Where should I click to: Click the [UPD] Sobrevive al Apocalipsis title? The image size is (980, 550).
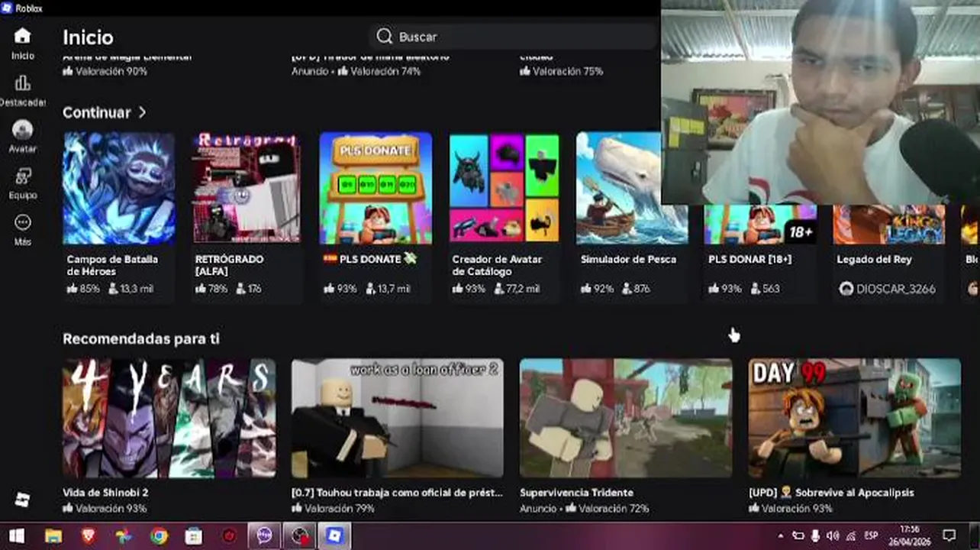831,493
